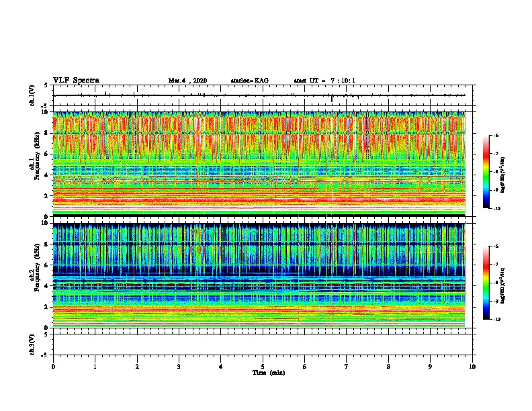The width and height of the screenshot is (532, 411).
Task: Click the 'VLF Spectra' title text
Action: (76, 81)
